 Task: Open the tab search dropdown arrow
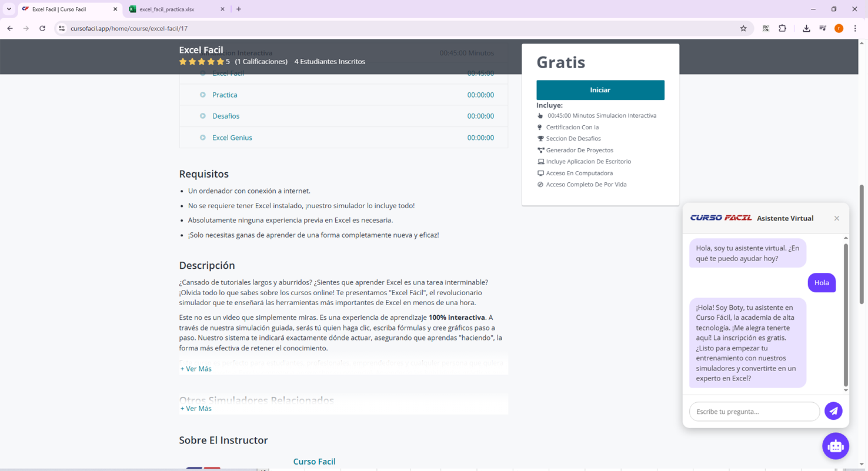[9, 9]
